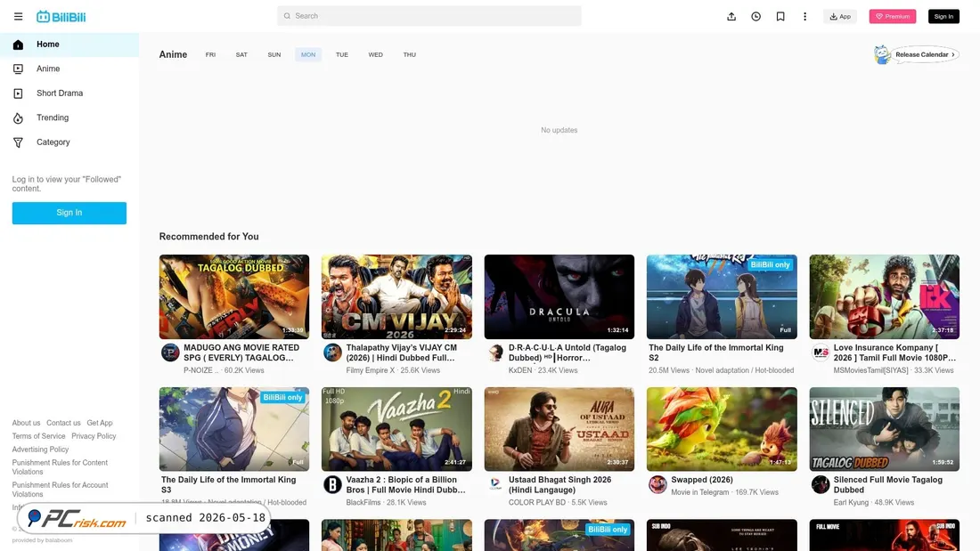
Task: Switch to the SUN anime tab
Action: [274, 55]
